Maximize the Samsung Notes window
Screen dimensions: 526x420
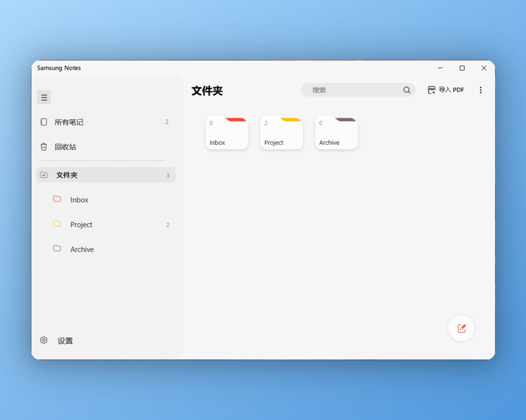462,68
